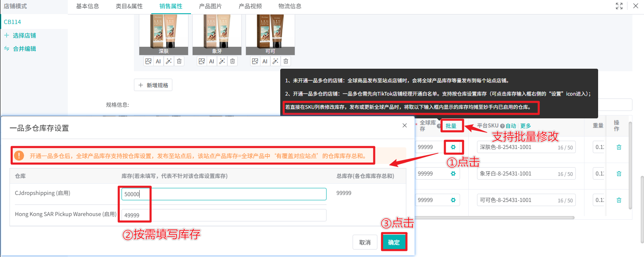Close the 一品多仓库存设置 dialog
This screenshot has width=644, height=257.
[405, 125]
